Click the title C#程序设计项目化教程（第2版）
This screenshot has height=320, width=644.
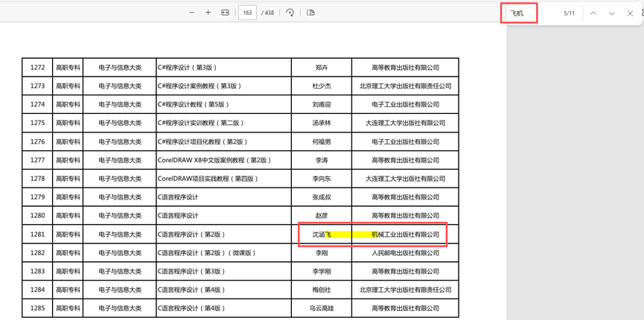click(203, 141)
